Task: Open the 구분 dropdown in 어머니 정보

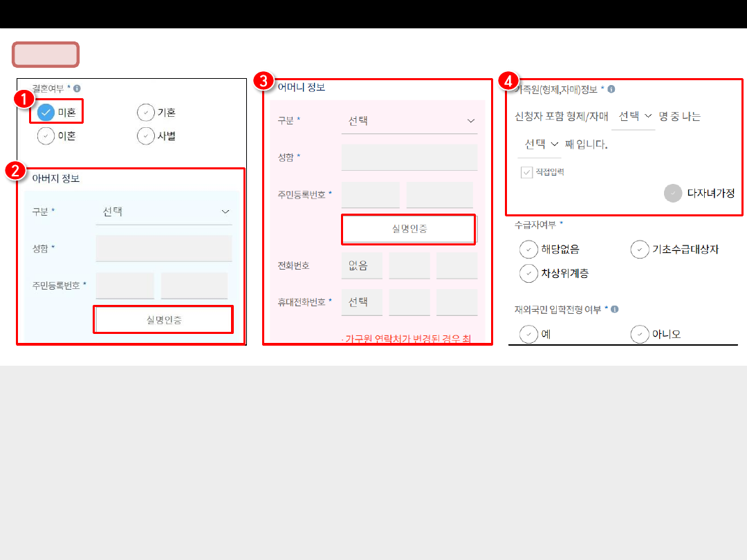Action: (409, 121)
